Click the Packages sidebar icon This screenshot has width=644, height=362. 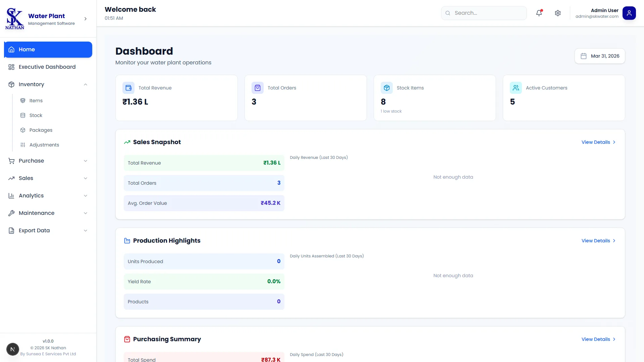tap(23, 130)
